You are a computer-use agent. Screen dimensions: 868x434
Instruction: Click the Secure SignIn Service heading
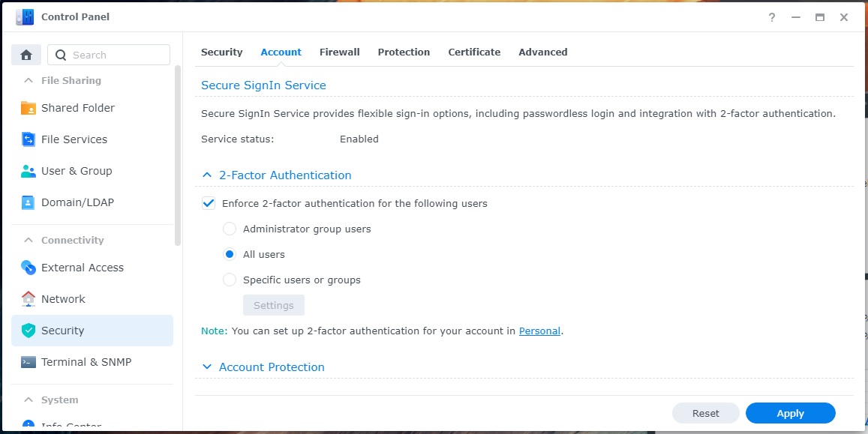(263, 85)
